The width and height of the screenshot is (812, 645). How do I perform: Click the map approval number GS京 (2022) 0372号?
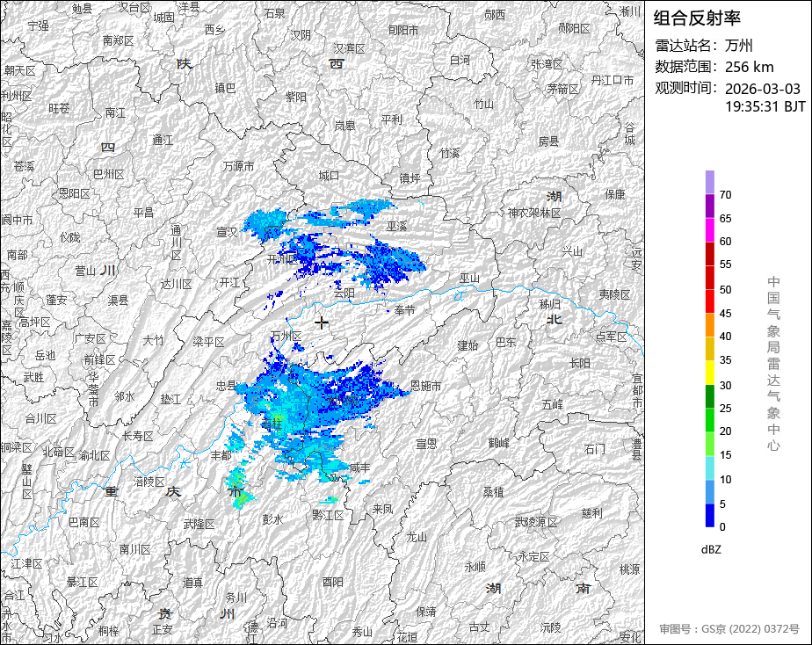coord(750,629)
